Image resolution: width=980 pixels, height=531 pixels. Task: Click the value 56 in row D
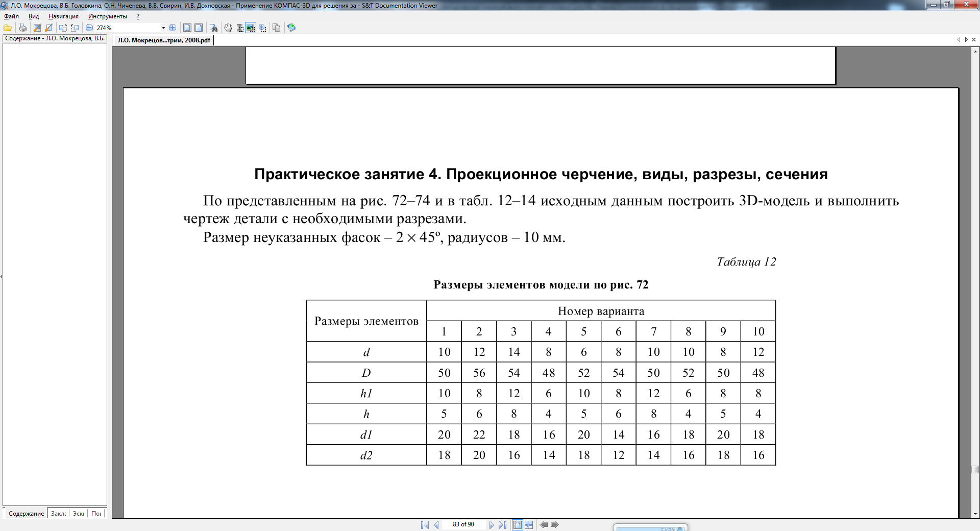[x=479, y=373]
